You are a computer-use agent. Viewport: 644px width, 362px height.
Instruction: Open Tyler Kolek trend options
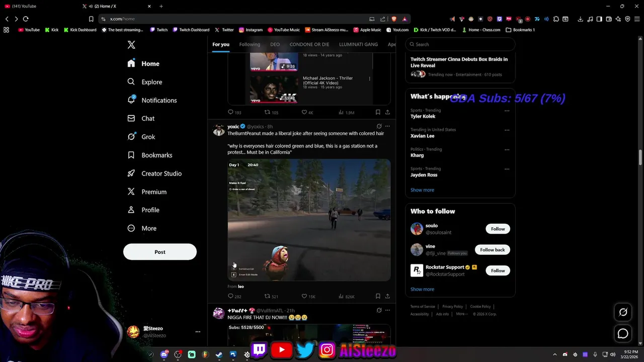pos(507,111)
